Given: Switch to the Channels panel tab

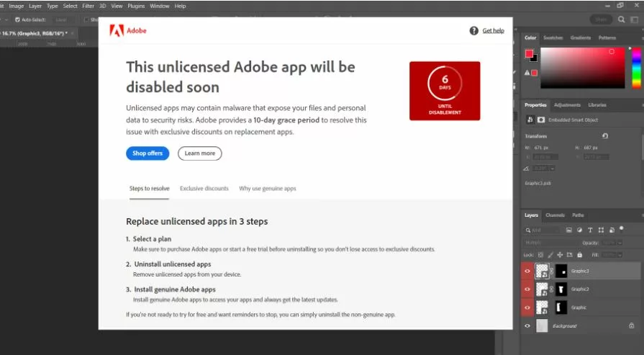Looking at the screenshot, I should point(555,215).
